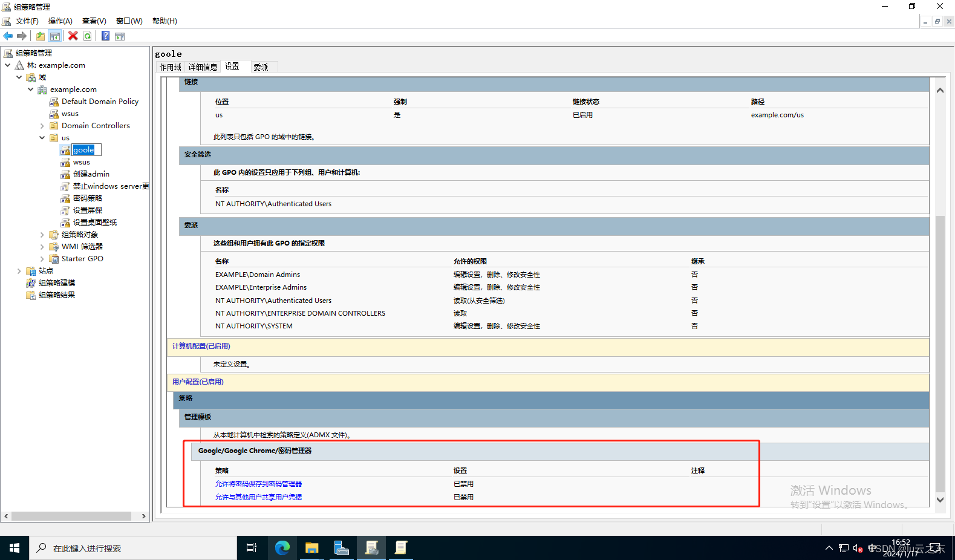Switch to the 委派 tab
Image resolution: width=955 pixels, height=560 pixels.
coord(261,67)
